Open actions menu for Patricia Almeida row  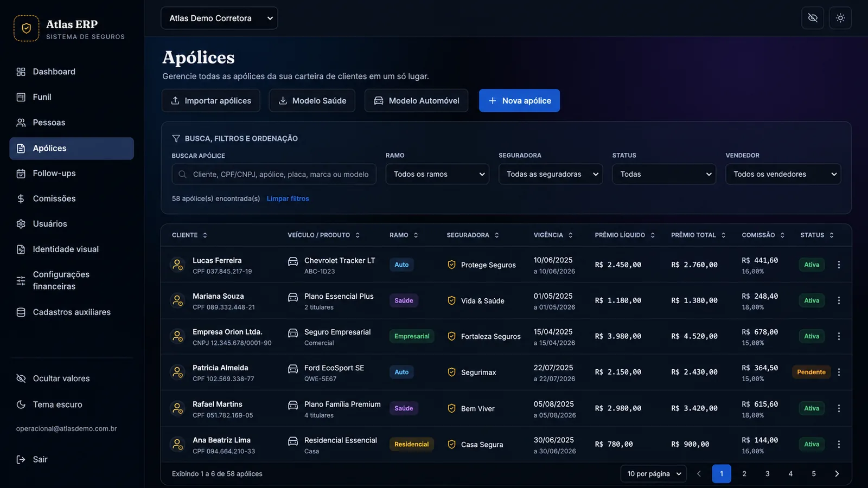839,372
